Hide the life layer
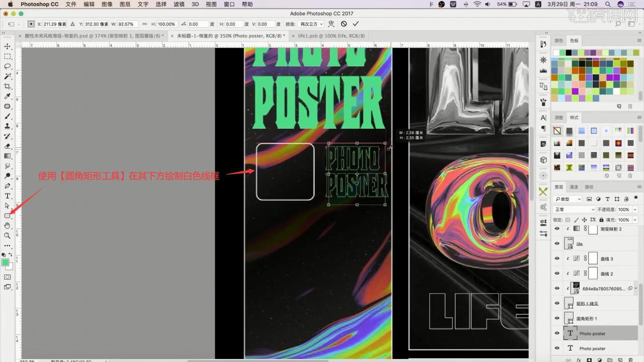644x362 pixels. [557, 243]
